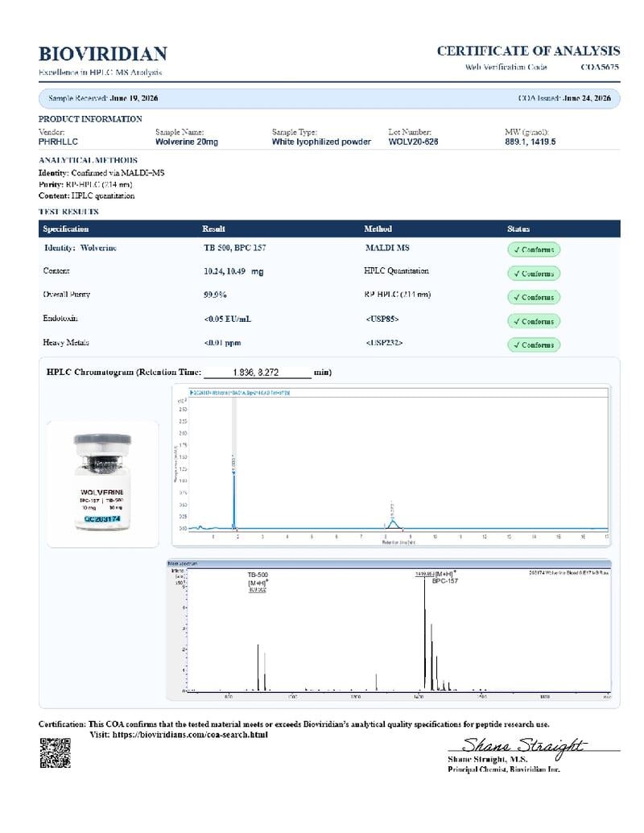This screenshot has height=833, width=644.
Task: Select sample name Wolverine 20mg
Action: click(x=187, y=142)
